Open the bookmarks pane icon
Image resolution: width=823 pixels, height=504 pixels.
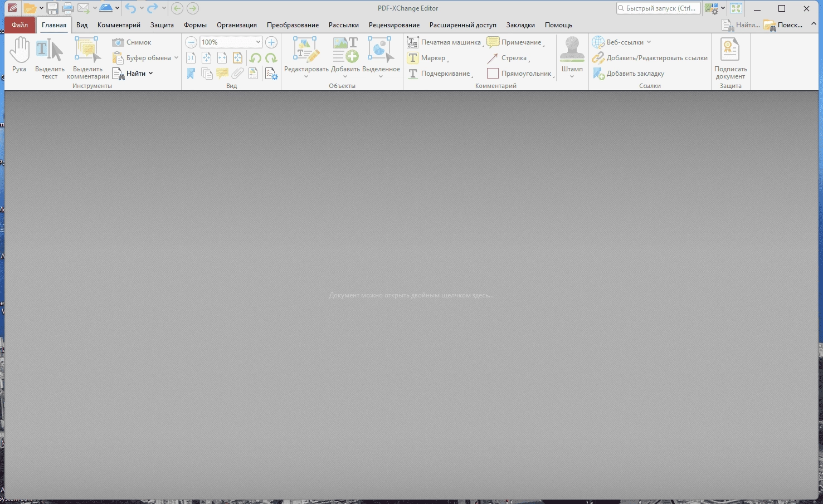pyautogui.click(x=191, y=74)
